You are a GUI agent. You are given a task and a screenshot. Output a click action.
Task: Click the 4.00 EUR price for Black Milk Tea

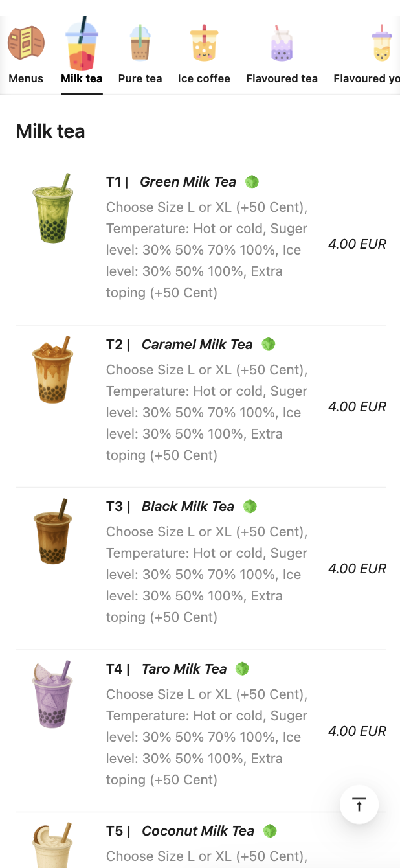[357, 569]
